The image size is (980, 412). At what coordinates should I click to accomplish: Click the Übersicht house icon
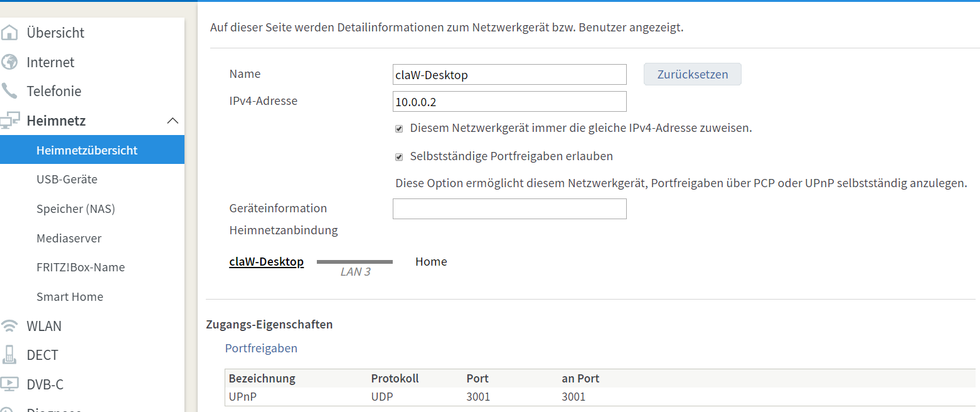[x=9, y=33]
